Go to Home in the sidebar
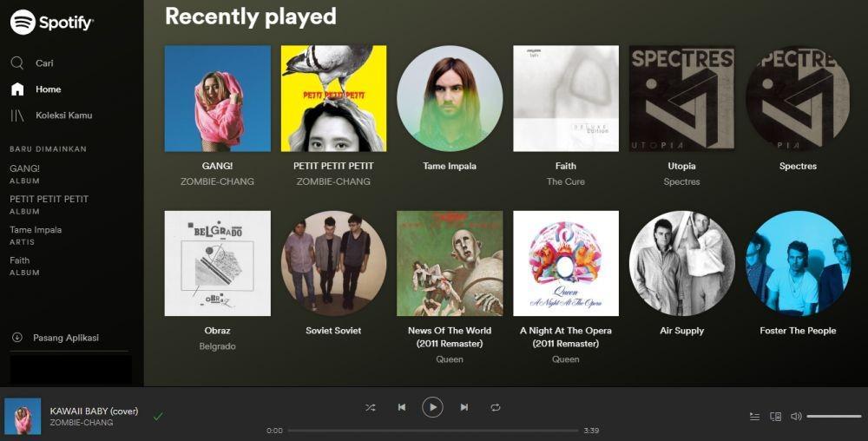This screenshot has width=868, height=441. (48, 89)
